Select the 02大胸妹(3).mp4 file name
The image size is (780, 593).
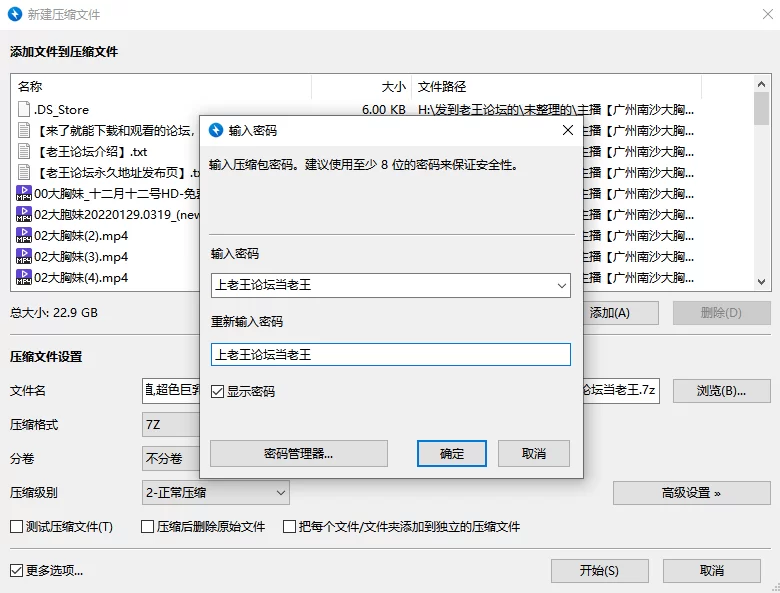point(81,257)
